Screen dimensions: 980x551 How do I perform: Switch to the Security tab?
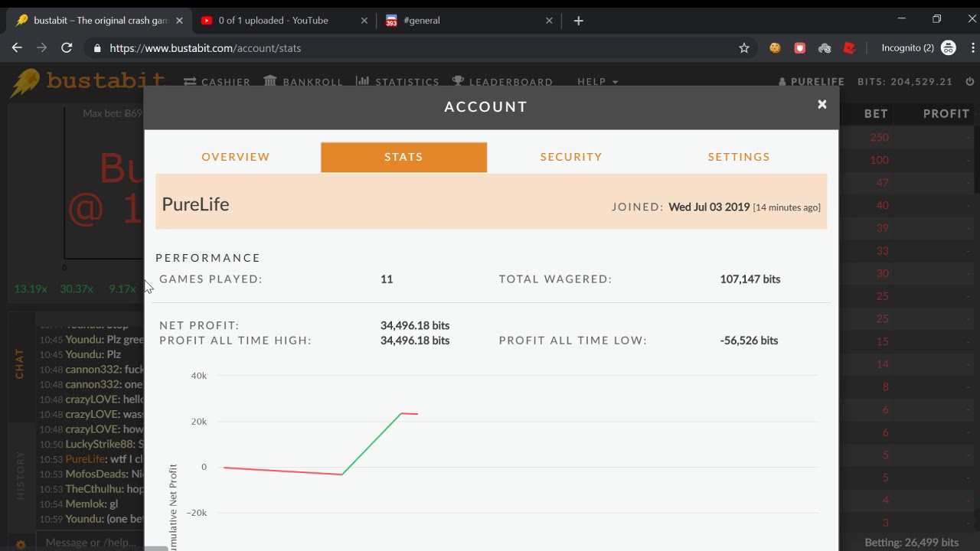[571, 157]
